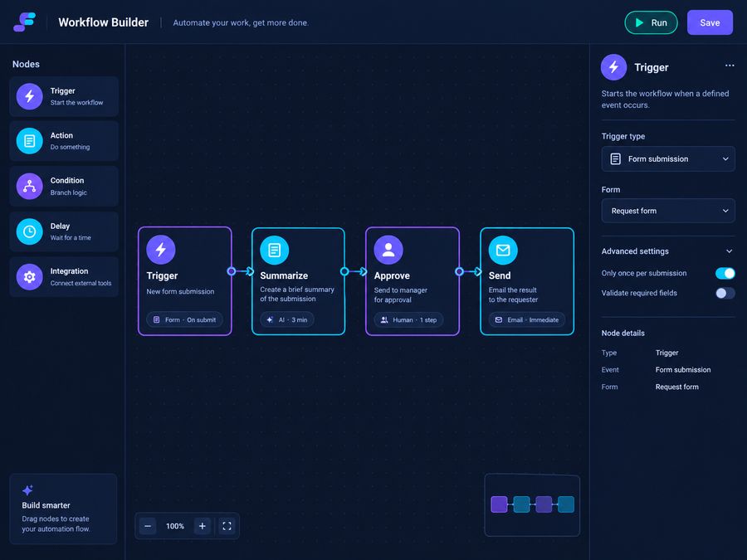Viewport: 747px width, 560px height.
Task: Click the Run button label
Action: 659,23
